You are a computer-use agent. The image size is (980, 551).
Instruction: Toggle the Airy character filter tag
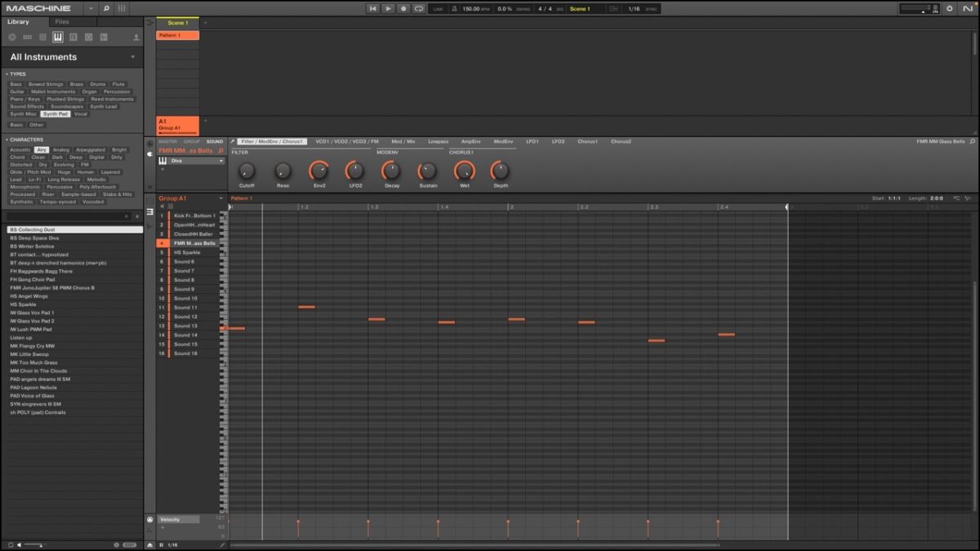pyautogui.click(x=42, y=150)
